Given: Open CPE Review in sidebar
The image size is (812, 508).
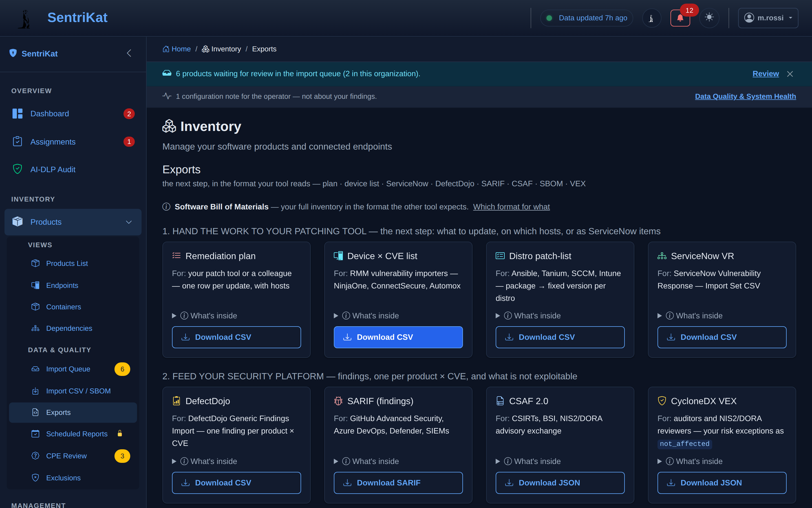Looking at the screenshot, I should pyautogui.click(x=73, y=456).
